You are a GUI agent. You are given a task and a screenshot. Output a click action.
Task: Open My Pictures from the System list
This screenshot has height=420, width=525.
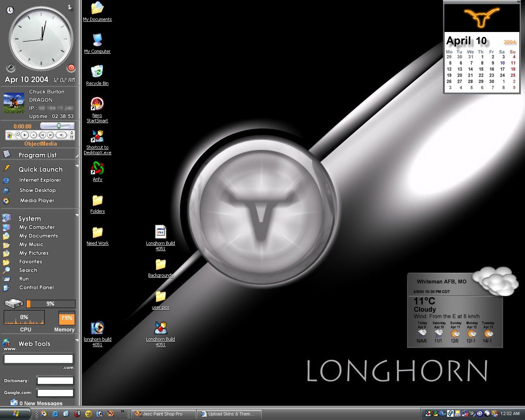point(34,253)
